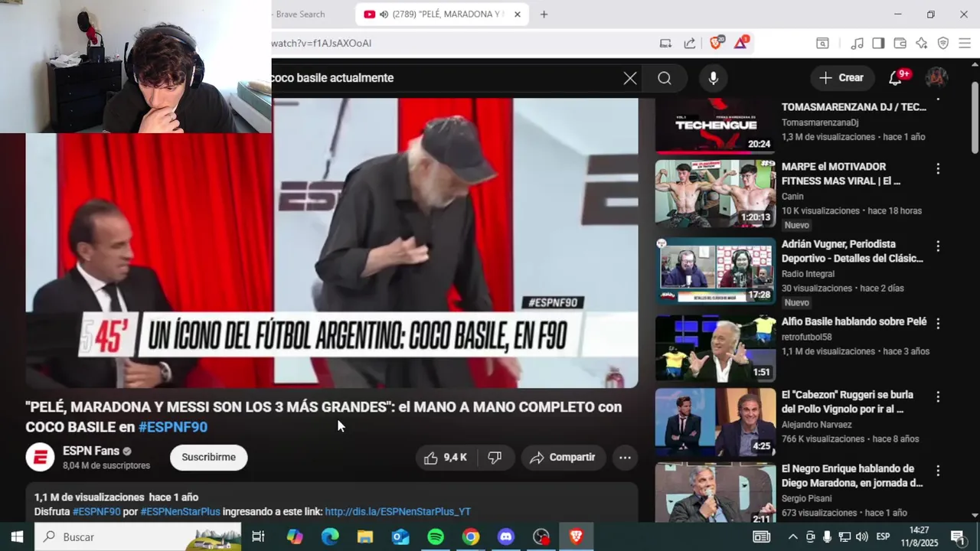
Task: Open the ESPN Fans channel name
Action: [x=91, y=451]
